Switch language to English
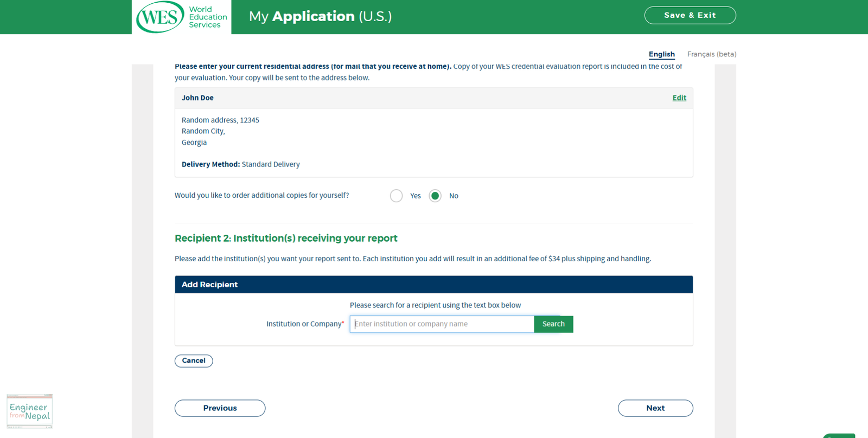This screenshot has height=438, width=868. pyautogui.click(x=661, y=54)
